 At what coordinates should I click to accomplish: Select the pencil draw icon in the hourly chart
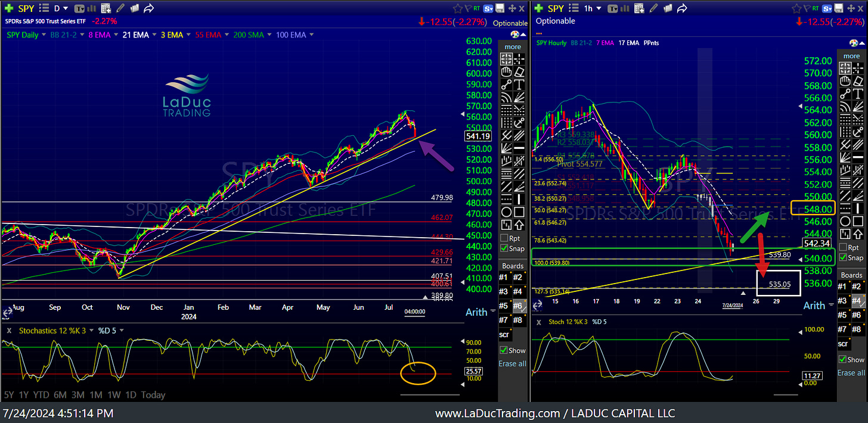click(653, 8)
